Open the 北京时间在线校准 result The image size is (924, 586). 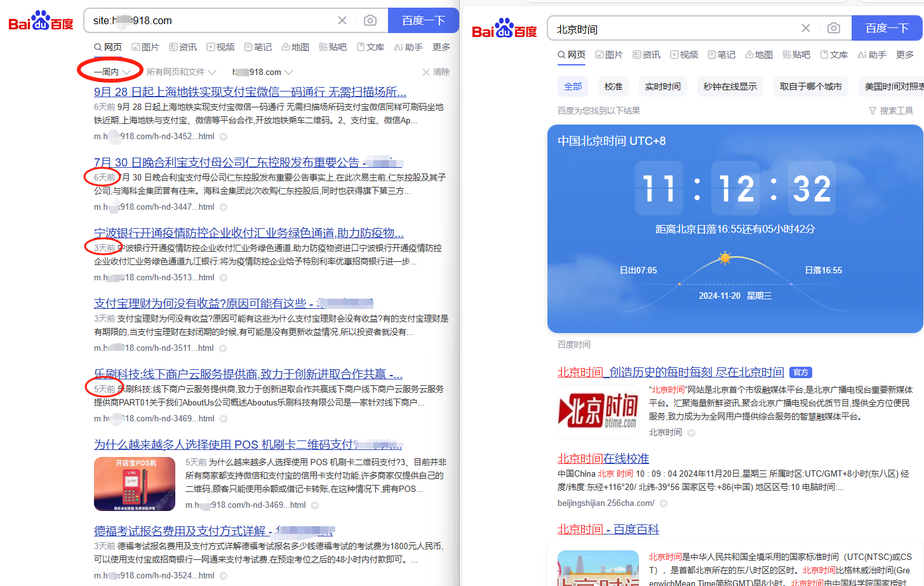(603, 458)
